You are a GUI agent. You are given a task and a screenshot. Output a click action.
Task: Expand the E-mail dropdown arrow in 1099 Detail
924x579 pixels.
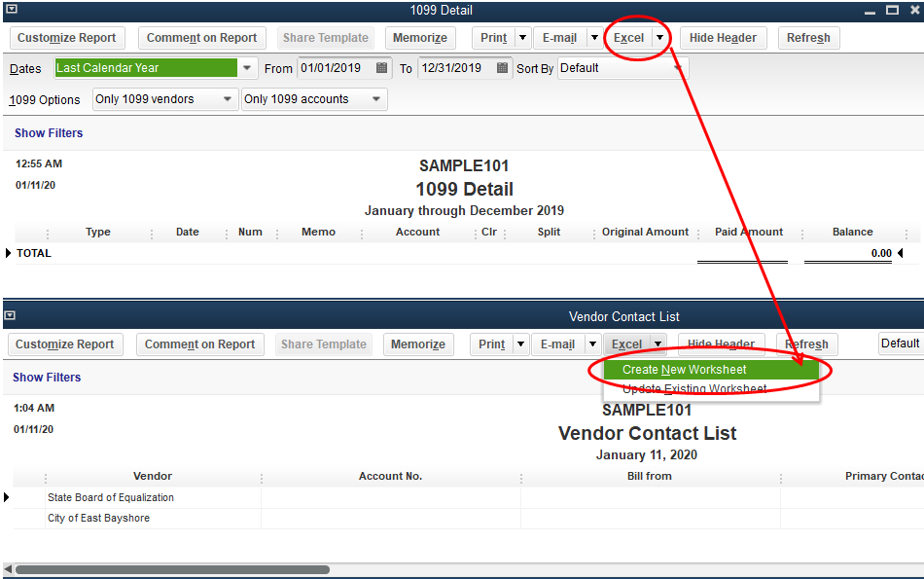click(594, 38)
